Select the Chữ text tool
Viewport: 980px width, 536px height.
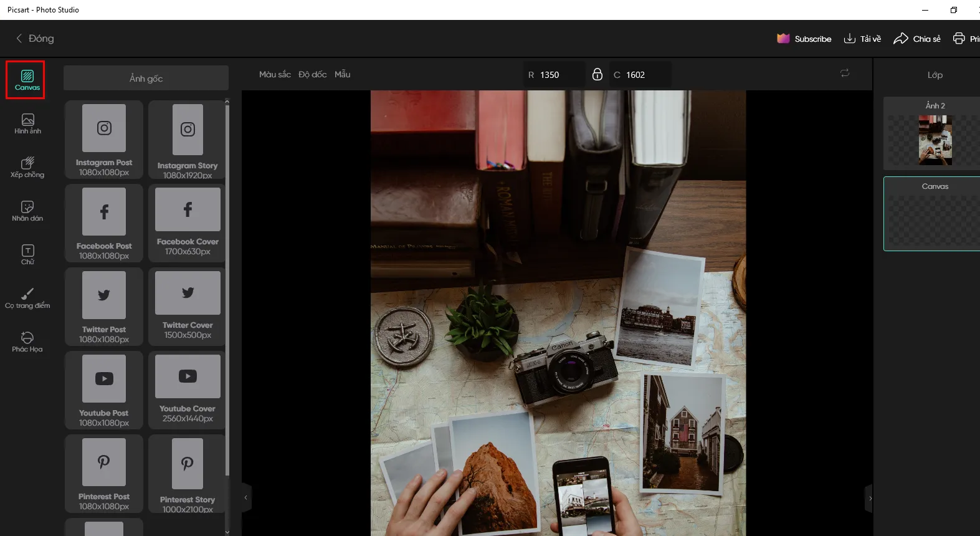coord(27,254)
